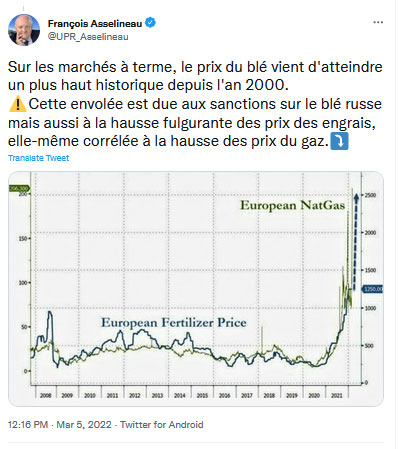Screen dimensions: 403x449
Task: Click the Mar 5, 2022 date
Action: coord(84,425)
